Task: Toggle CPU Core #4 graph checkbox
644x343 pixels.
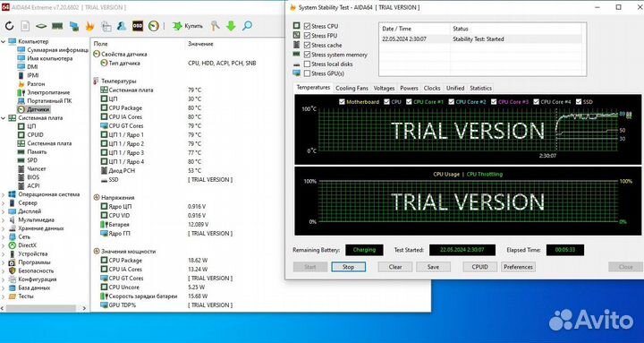Action: pos(536,101)
